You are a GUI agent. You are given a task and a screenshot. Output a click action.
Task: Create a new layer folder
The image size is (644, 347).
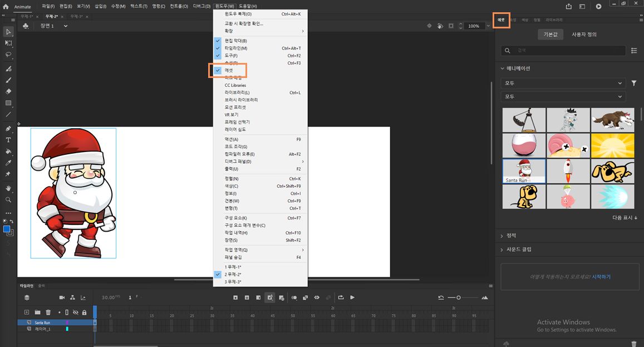(x=37, y=312)
